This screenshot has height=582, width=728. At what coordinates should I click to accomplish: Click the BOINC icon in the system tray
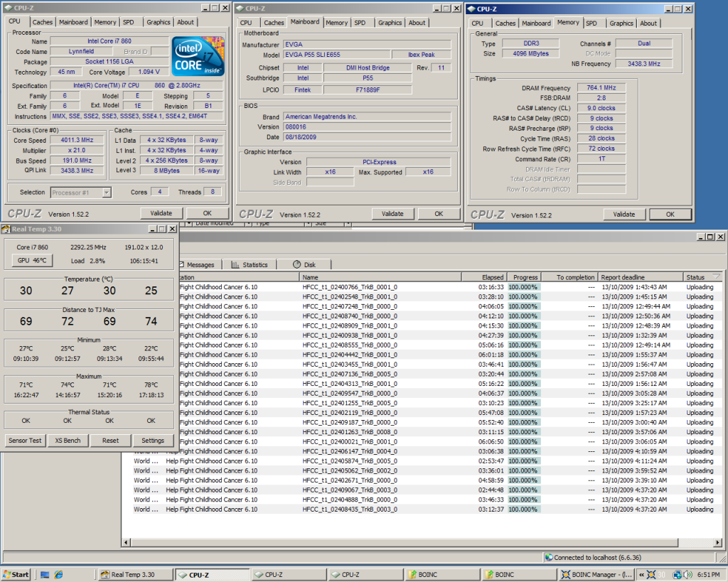[x=651, y=575]
